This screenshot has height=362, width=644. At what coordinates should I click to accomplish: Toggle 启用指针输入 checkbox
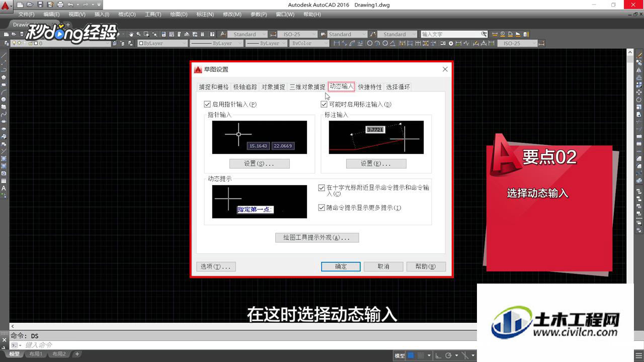pos(207,105)
